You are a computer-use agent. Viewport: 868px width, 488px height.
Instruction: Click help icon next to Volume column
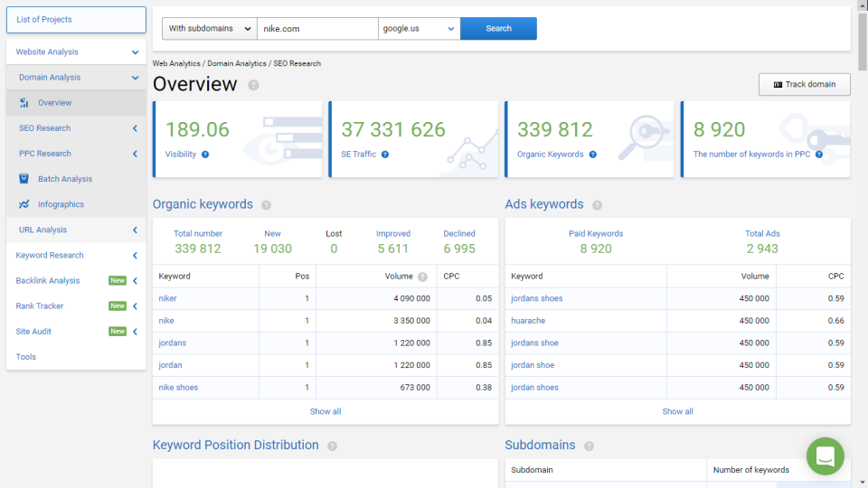[422, 277]
